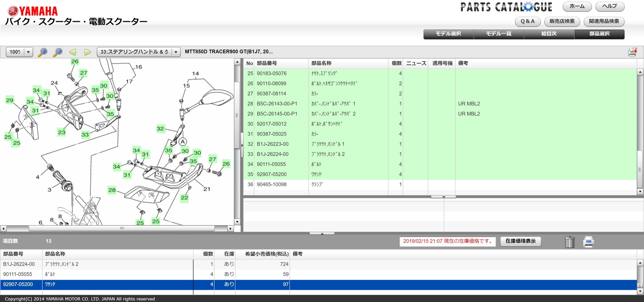Select part B5C-26143-00-P1 row
The image size is (644, 302).
440,104
